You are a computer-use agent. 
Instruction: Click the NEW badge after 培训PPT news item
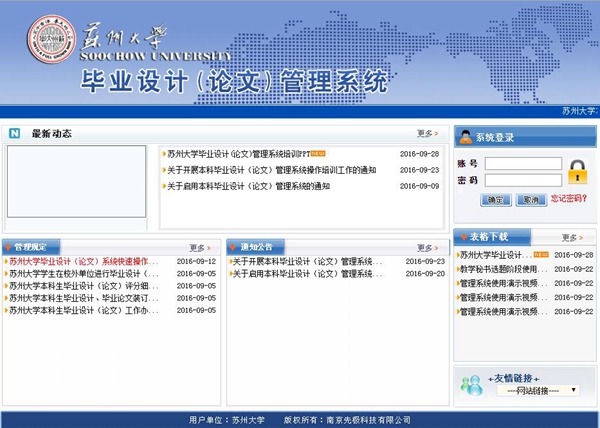(318, 154)
